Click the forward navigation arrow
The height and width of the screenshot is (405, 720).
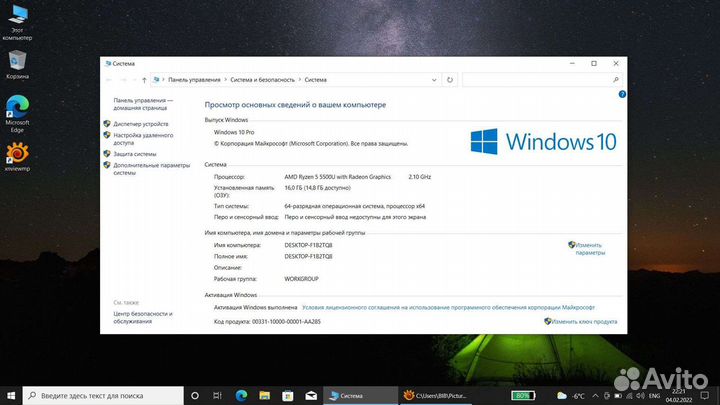tap(123, 80)
